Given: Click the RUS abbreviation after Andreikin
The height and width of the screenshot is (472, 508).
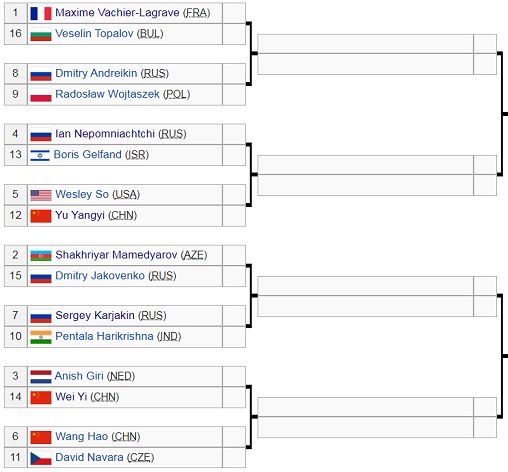Looking at the screenshot, I should (155, 73).
